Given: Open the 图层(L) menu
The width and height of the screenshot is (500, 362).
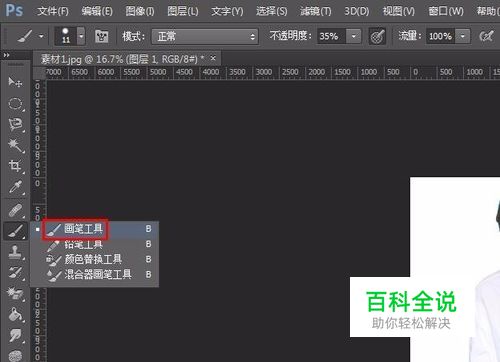Looking at the screenshot, I should (183, 11).
